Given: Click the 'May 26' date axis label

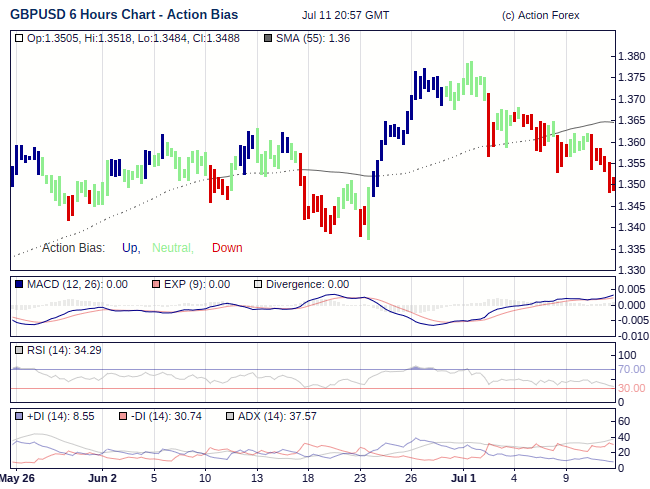Looking at the screenshot, I should [x=17, y=478].
